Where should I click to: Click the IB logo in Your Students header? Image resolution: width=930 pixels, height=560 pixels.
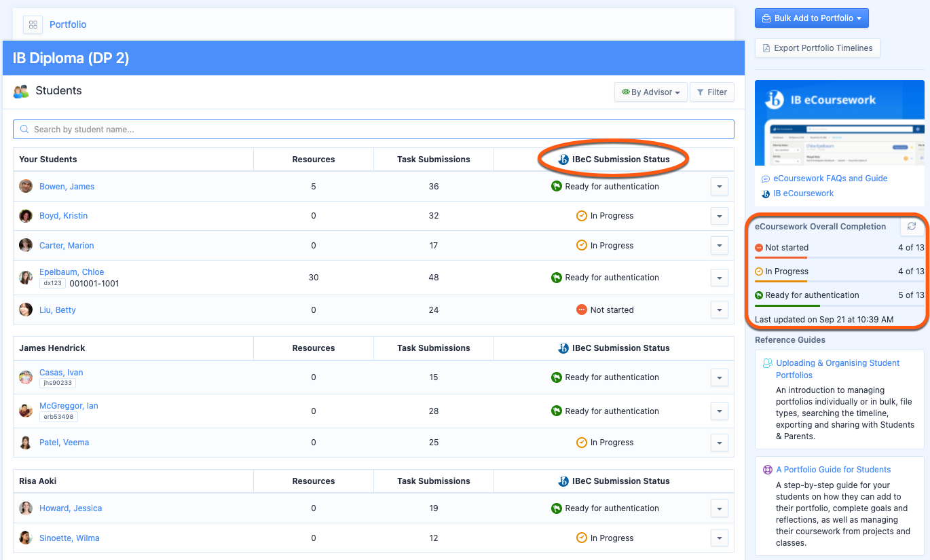(563, 160)
